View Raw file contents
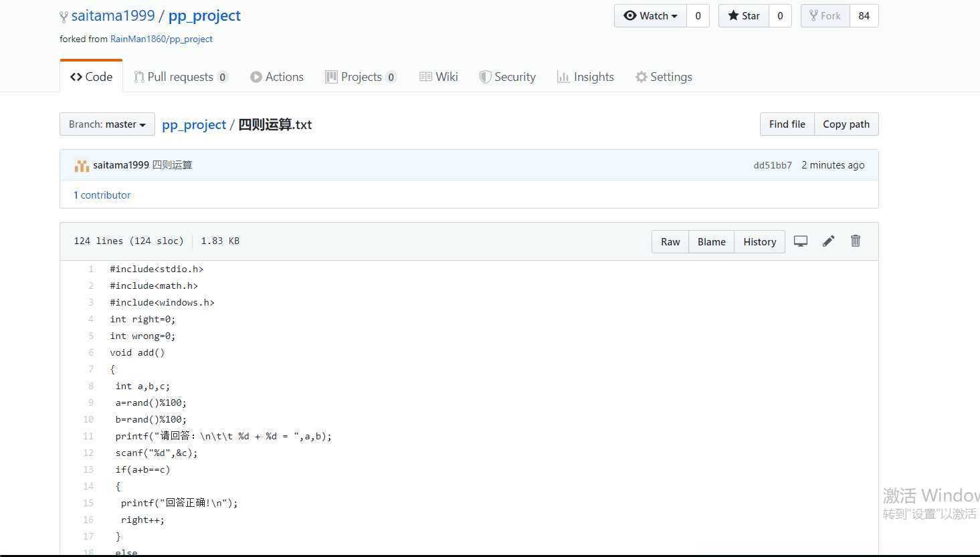This screenshot has width=980, height=557. (670, 242)
